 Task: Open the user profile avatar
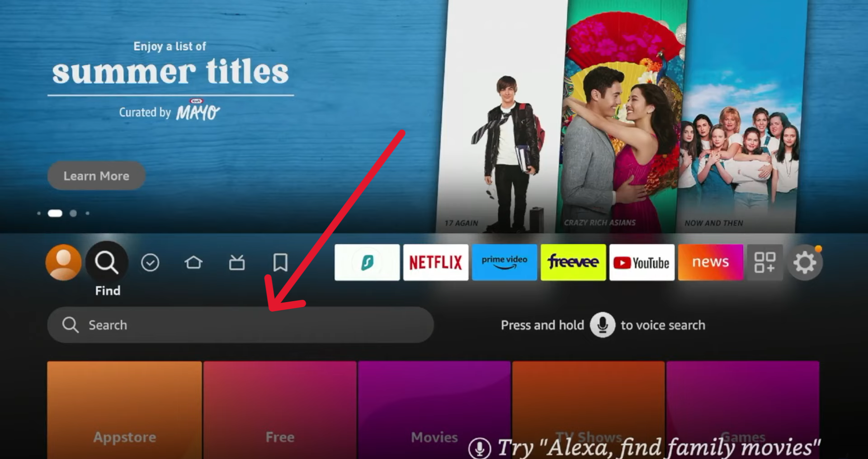point(63,262)
